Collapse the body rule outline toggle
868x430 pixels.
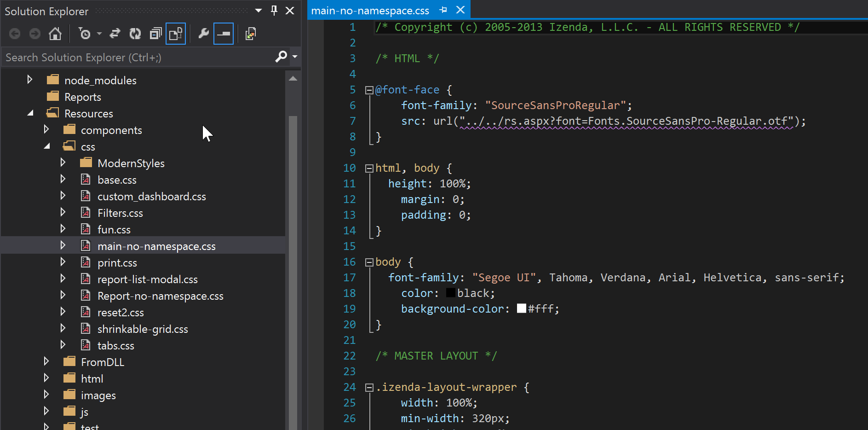click(x=369, y=262)
